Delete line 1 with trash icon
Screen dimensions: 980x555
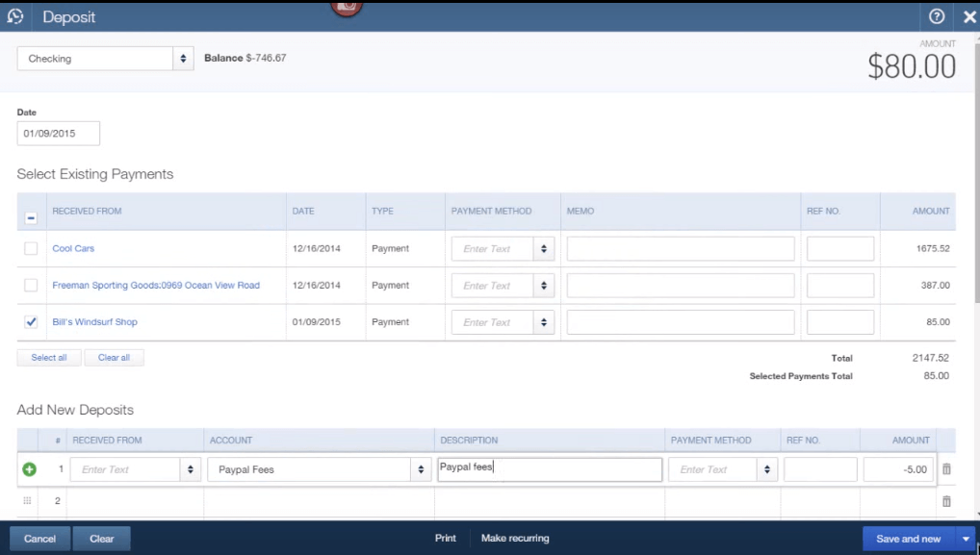[x=946, y=468]
